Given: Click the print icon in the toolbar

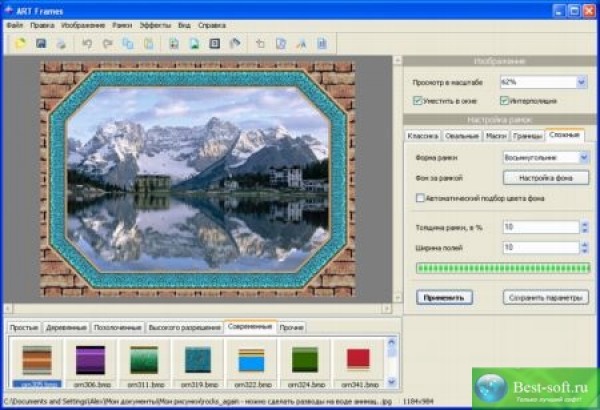Looking at the screenshot, I should pyautogui.click(x=61, y=43).
